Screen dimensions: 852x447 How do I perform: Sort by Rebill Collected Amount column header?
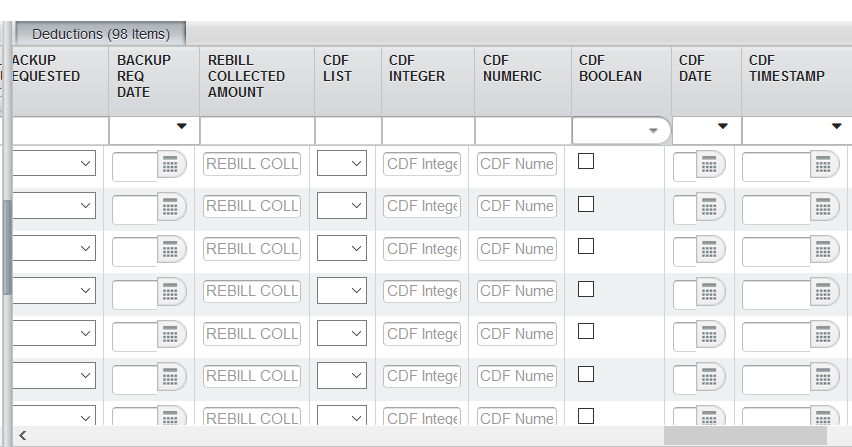(x=246, y=76)
